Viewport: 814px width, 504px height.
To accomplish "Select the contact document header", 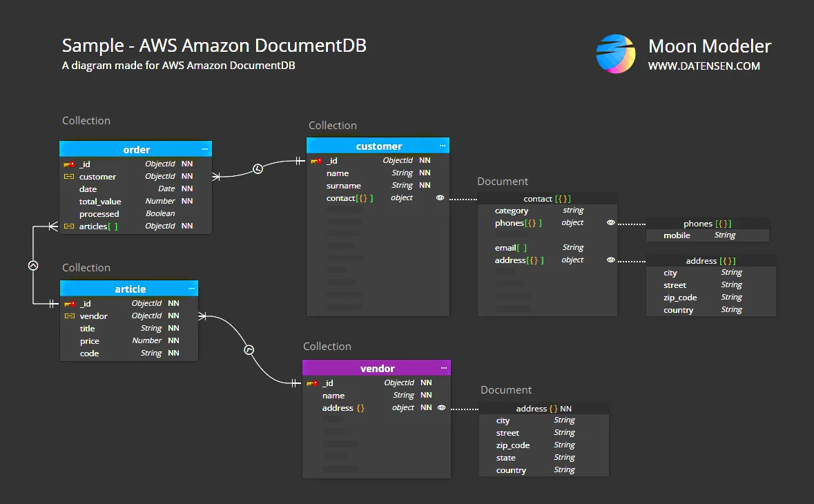I will tap(547, 199).
